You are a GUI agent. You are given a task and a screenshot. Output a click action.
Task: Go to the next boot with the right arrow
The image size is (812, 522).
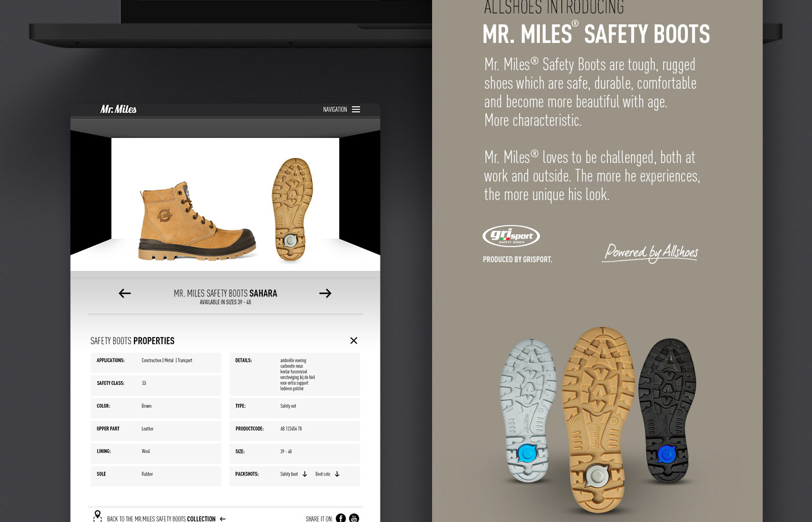click(x=325, y=293)
